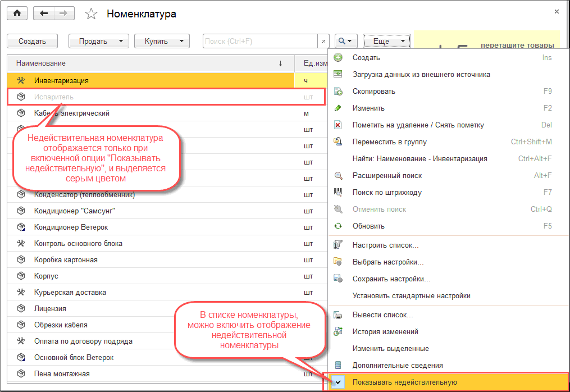This screenshot has width=570, height=392.
Task: Add Номенклатура to favorites with star icon
Action: click(x=91, y=14)
